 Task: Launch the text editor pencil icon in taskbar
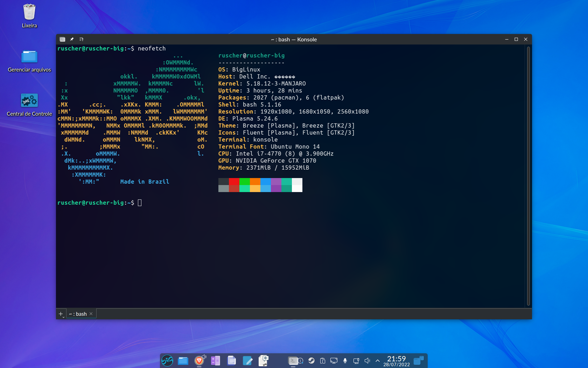point(247,360)
